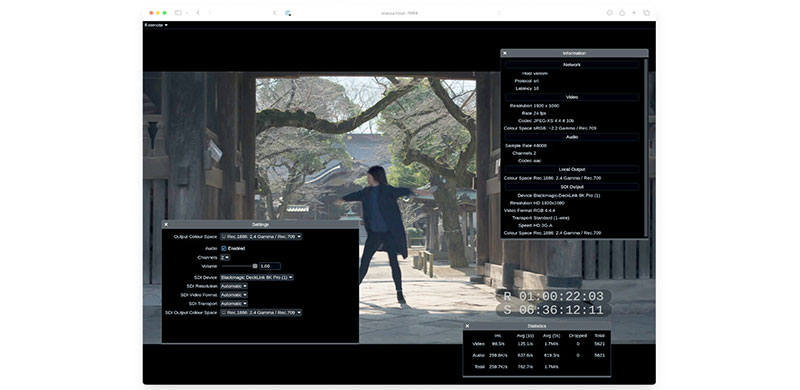Open the tab overview icon
Screen dimensions: 800x390
click(x=646, y=13)
